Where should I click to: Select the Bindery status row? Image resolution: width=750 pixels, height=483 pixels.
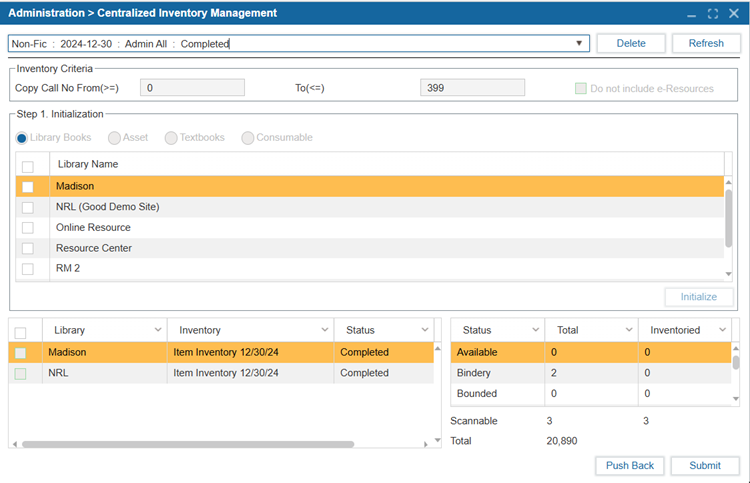click(591, 373)
